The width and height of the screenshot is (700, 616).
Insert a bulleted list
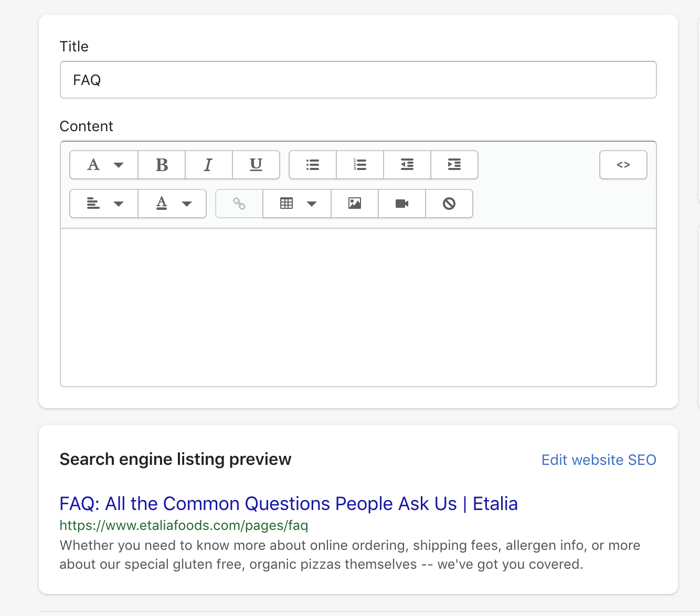coord(313,165)
